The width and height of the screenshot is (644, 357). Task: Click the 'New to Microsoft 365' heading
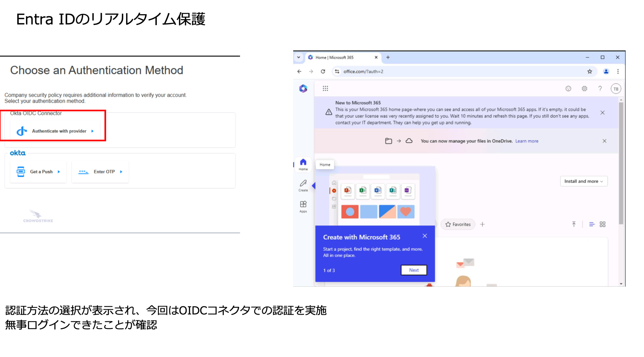[x=358, y=103]
